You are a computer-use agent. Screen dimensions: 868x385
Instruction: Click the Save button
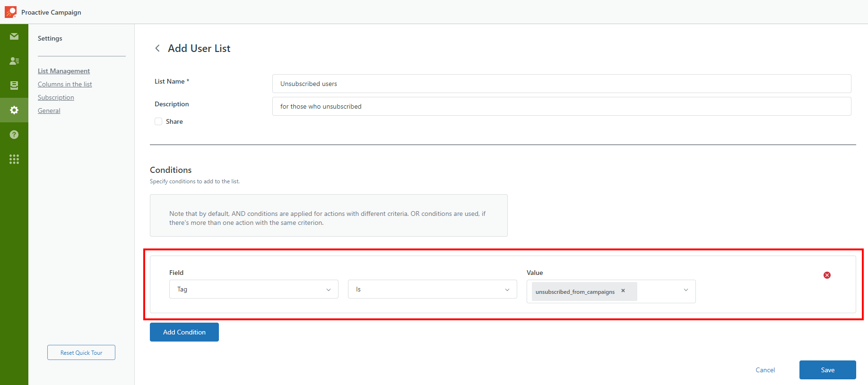coord(828,370)
